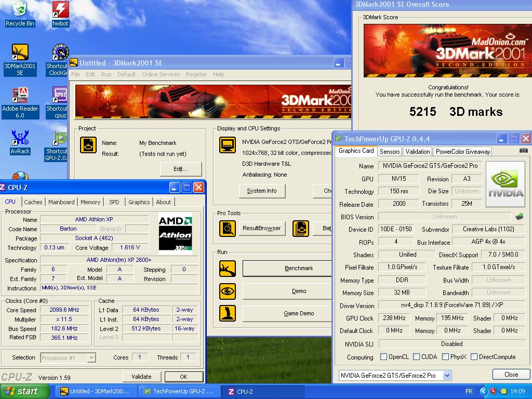Click the NVIDIA tray icon near clock
This screenshot has width=532, height=399.
503,391
